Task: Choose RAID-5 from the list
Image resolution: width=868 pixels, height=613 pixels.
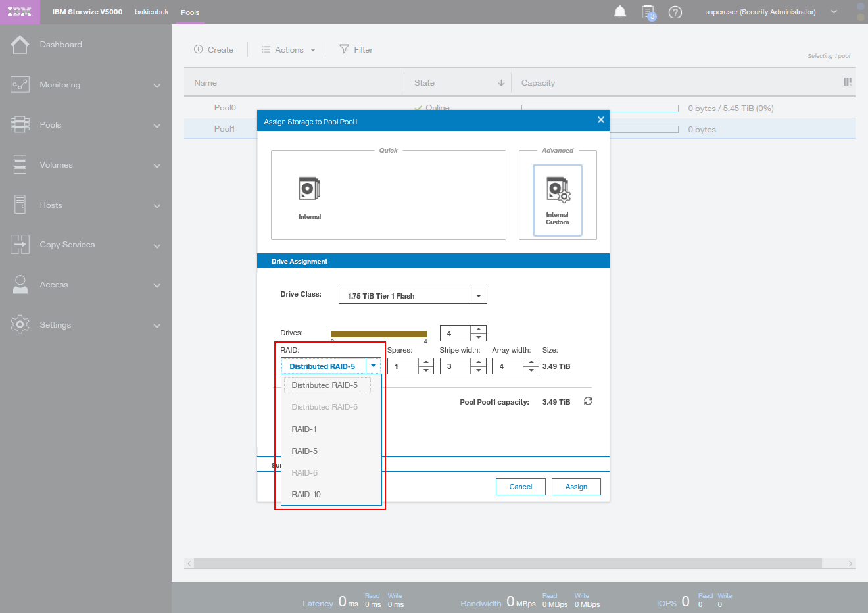Action: [x=331, y=451]
